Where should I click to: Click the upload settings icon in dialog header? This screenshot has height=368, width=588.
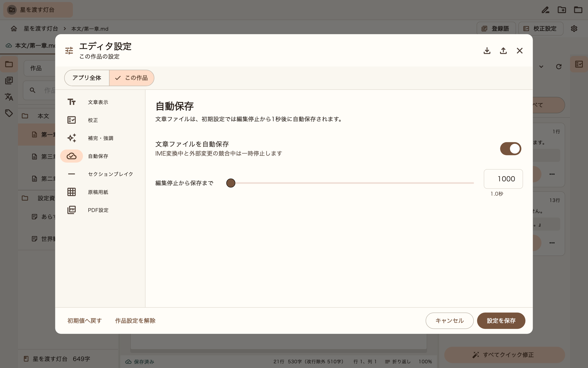click(x=503, y=51)
